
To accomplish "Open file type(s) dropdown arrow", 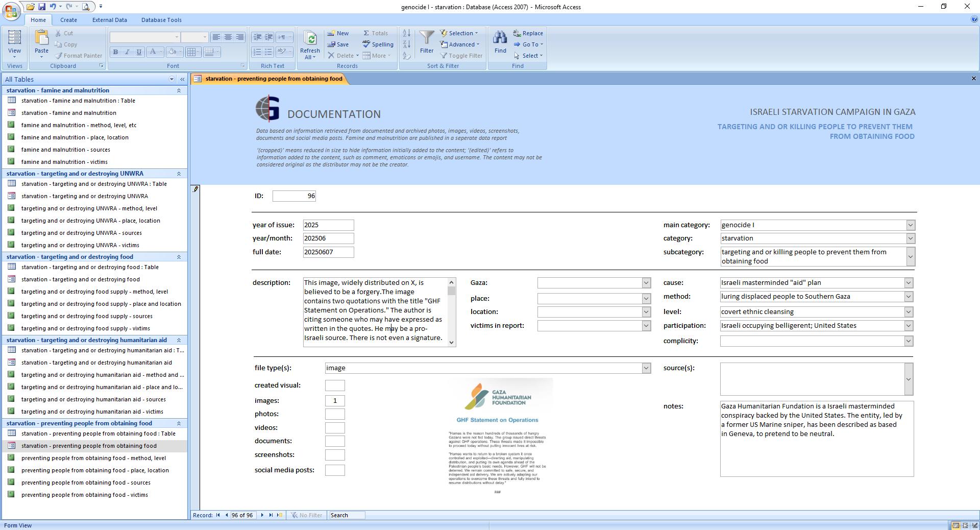I will pyautogui.click(x=646, y=368).
